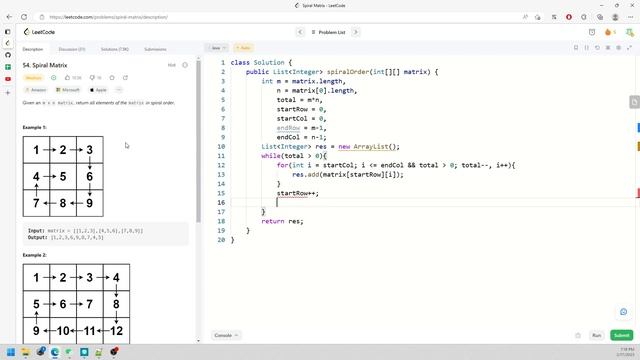This screenshot has width=640, height=360.
Task: Click the thumbs down icon
Action: pyautogui.click(x=96, y=78)
